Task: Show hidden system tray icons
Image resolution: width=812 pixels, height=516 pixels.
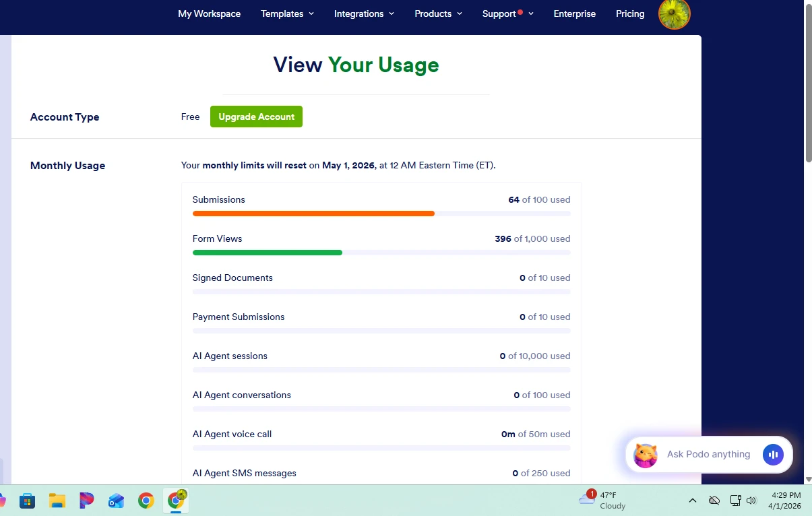Action: (x=692, y=501)
